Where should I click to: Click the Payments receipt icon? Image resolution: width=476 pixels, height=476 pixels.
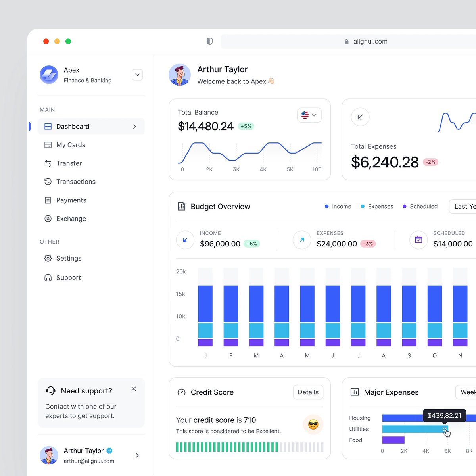tap(48, 200)
